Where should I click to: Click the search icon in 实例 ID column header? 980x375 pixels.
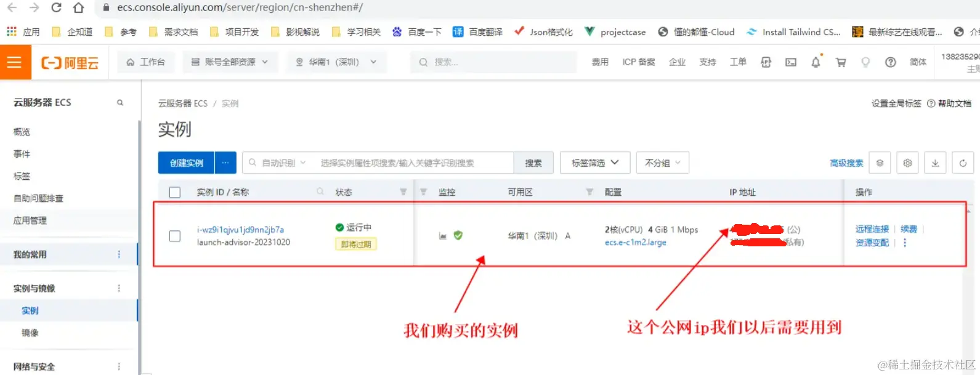point(320,192)
